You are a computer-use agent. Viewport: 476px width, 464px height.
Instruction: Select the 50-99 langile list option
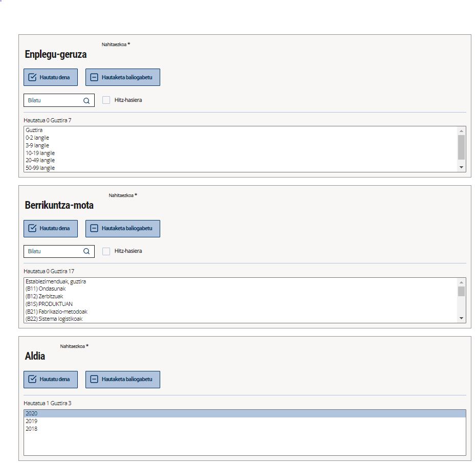(40, 168)
